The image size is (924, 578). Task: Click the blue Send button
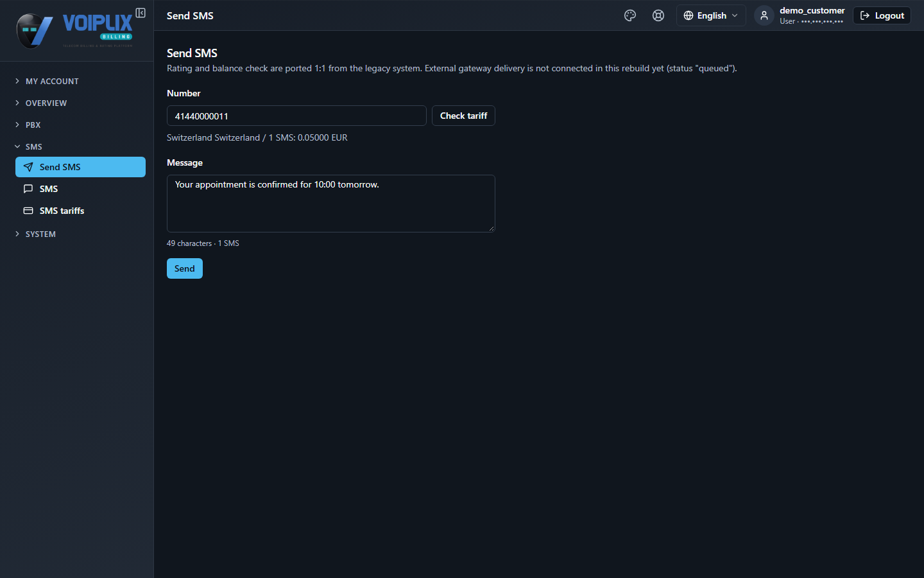pyautogui.click(x=185, y=268)
